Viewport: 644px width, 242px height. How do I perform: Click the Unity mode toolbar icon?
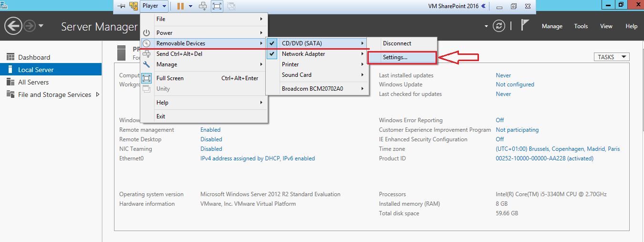point(231,6)
